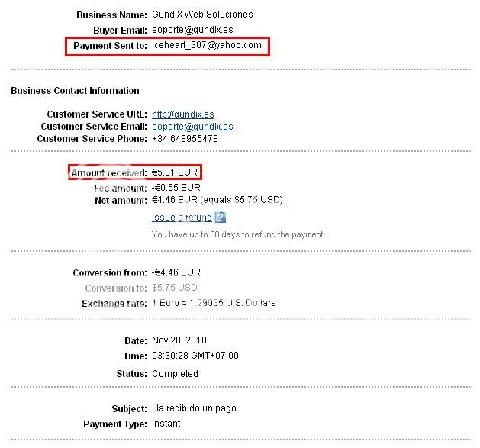Click the Amount received value €5.01 EUR
The height and width of the screenshot is (448, 480).
click(x=176, y=172)
